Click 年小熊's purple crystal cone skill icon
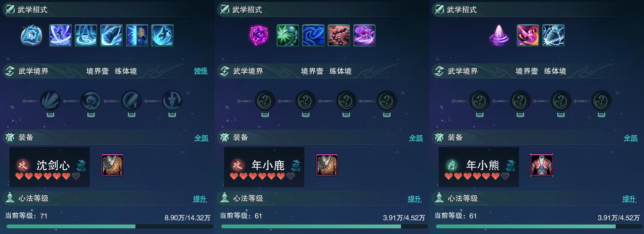This screenshot has height=234, width=644. [499, 35]
